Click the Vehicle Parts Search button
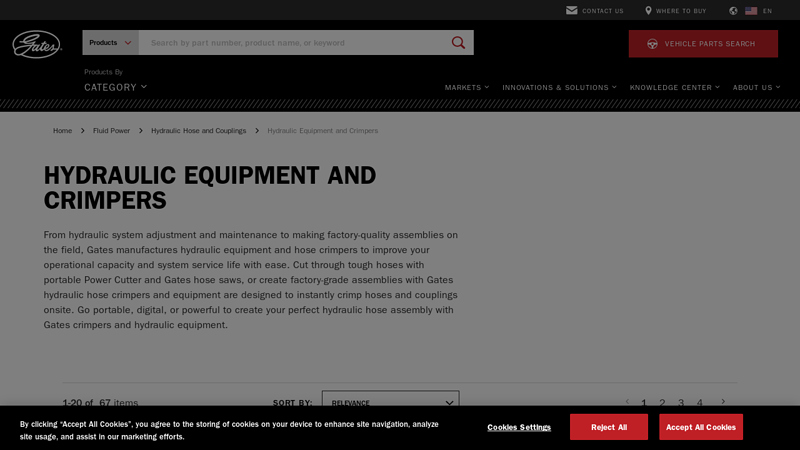Viewport: 800px width, 450px height. coord(703,44)
